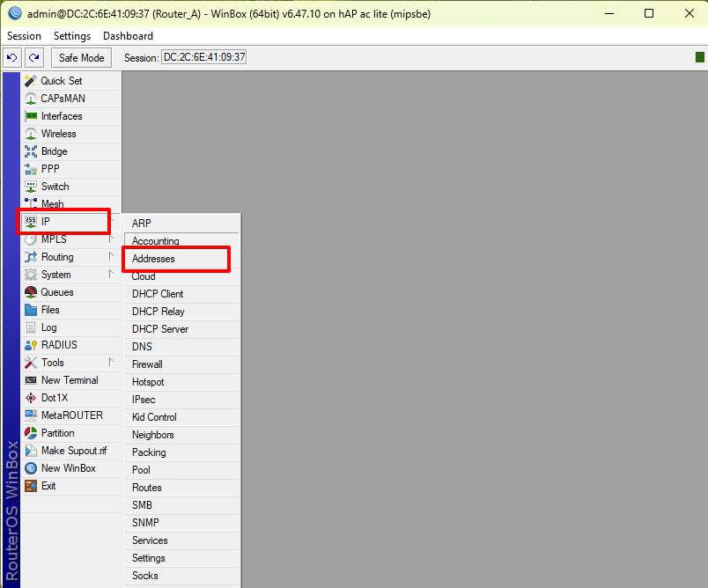Toggle the Safe Mode button

click(x=81, y=57)
